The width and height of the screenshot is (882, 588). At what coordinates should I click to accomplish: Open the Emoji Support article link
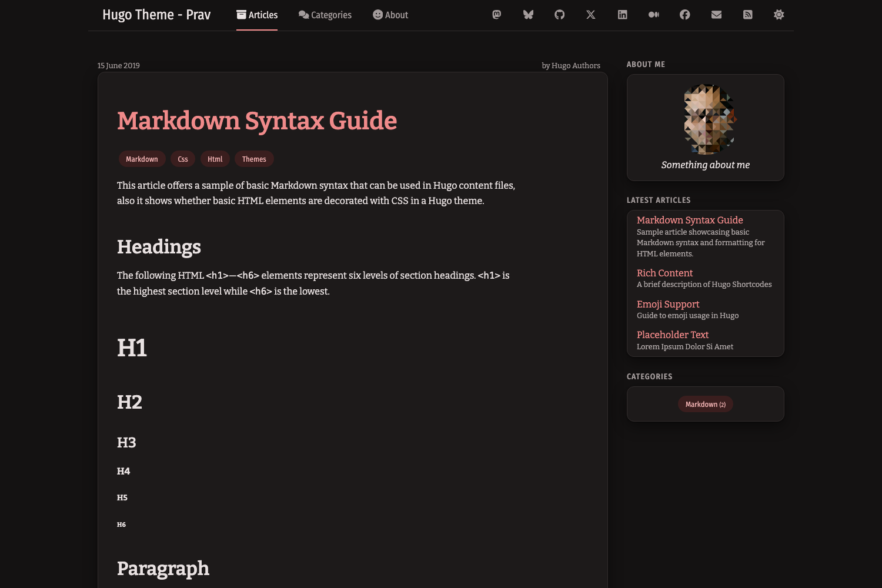668,304
